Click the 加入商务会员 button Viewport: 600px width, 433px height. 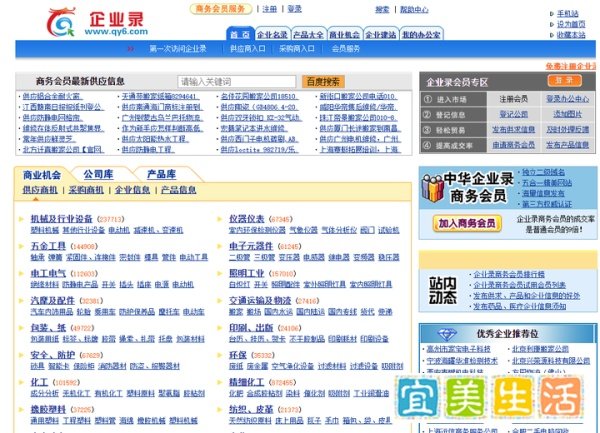click(467, 223)
